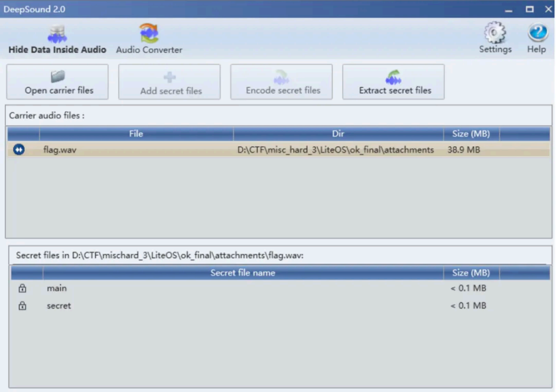Viewport: 556px width, 392px height.
Task: Click the 38.9 MB size cell
Action: [x=464, y=150]
